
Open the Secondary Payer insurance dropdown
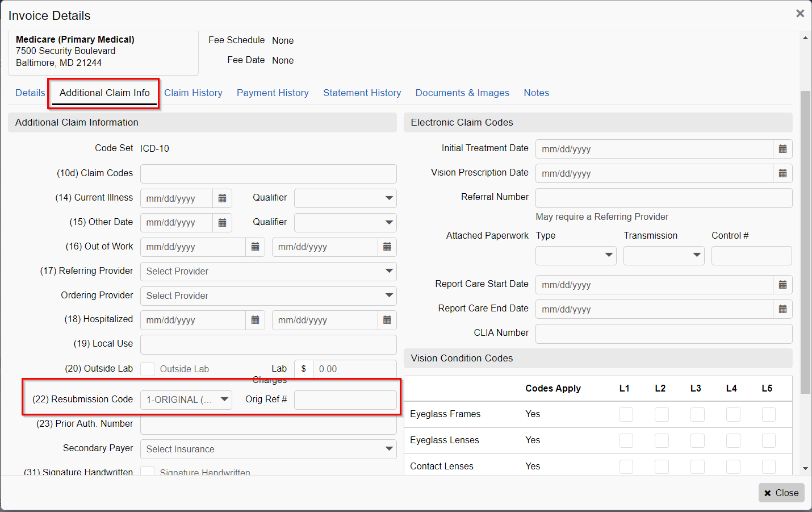click(268, 449)
